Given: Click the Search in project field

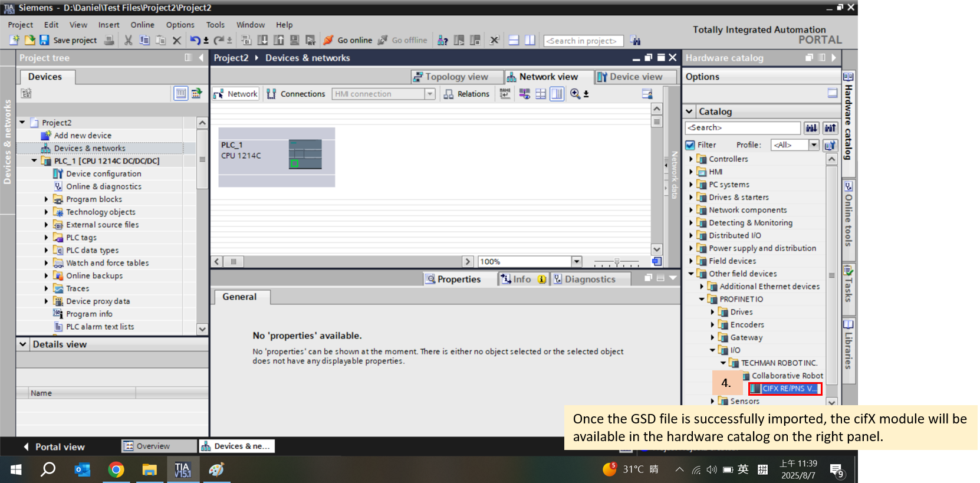Looking at the screenshot, I should (x=583, y=41).
